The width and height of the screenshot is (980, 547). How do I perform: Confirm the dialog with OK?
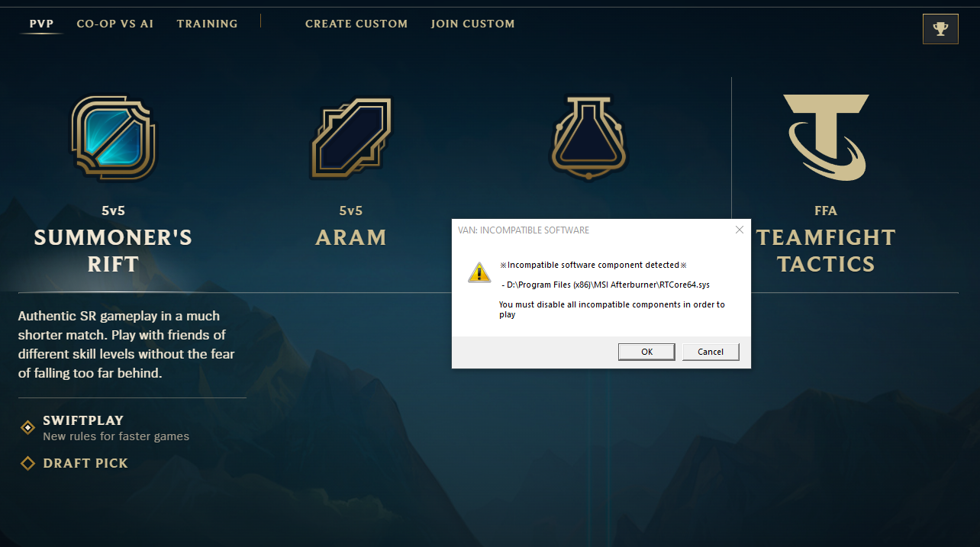coord(646,352)
